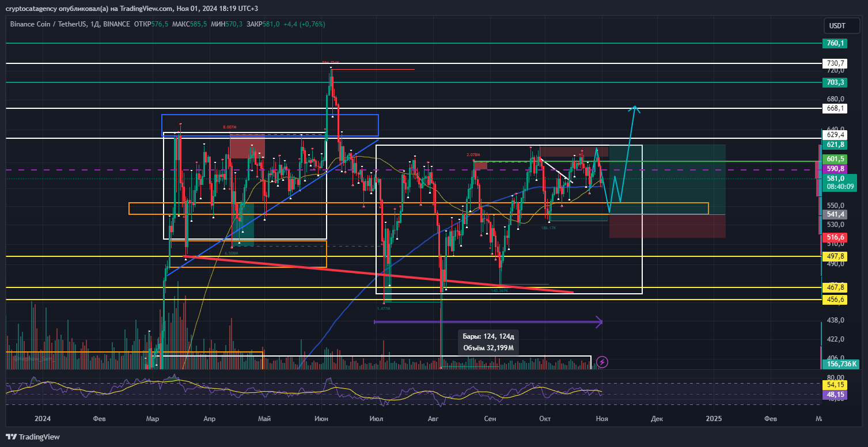Click the Ноя month label on the time axis
Screen dimensions: 868x447
[601, 419]
